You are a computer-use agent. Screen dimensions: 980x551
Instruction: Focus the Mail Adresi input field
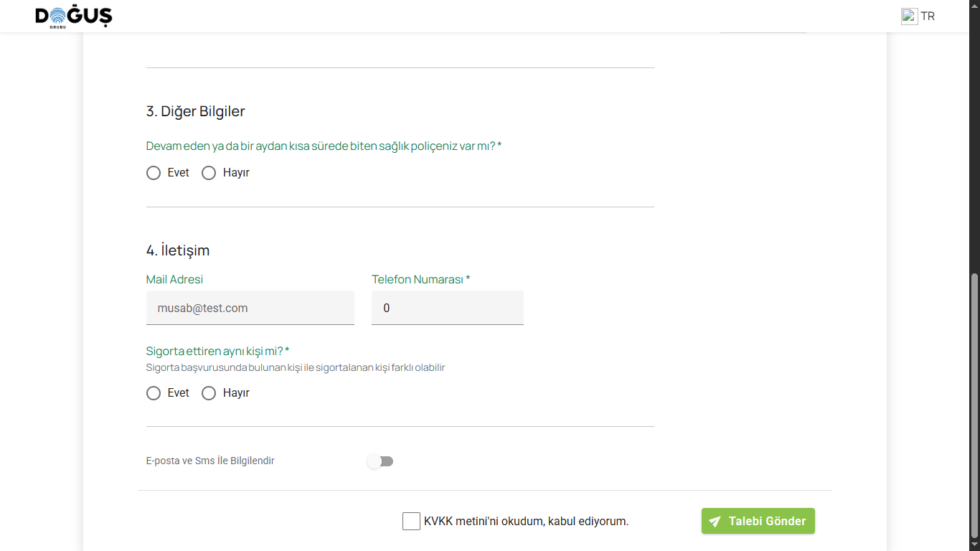point(250,308)
